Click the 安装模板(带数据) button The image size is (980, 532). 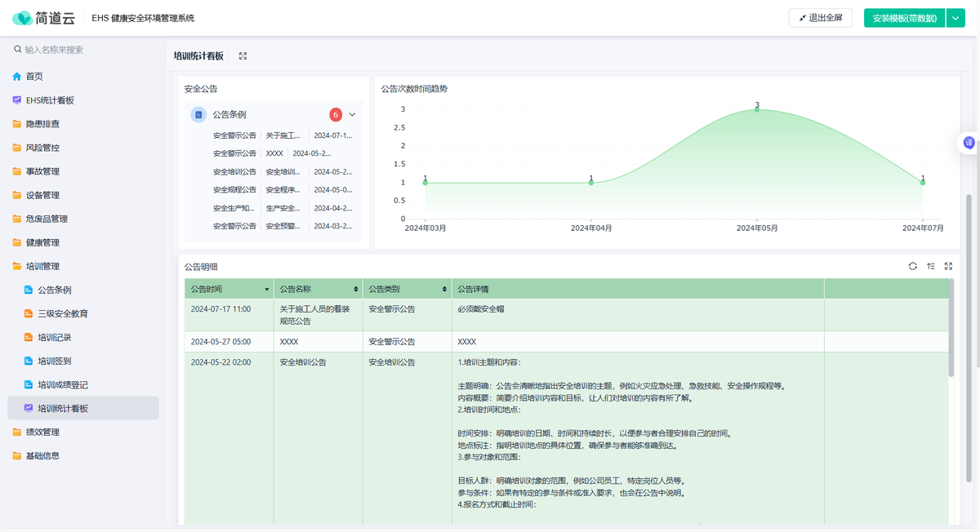(903, 18)
